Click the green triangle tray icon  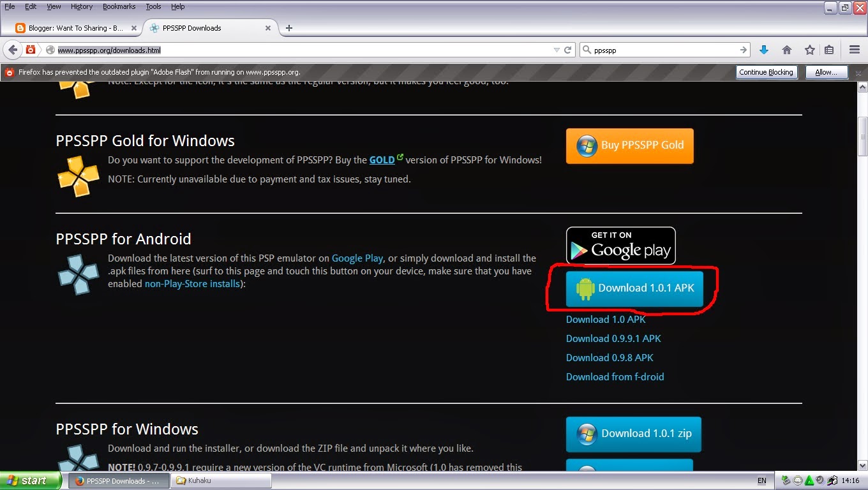[x=809, y=480]
